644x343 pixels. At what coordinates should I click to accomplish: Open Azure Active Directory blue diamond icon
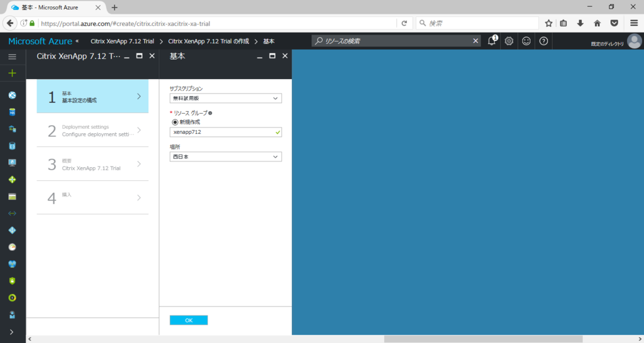(x=13, y=230)
